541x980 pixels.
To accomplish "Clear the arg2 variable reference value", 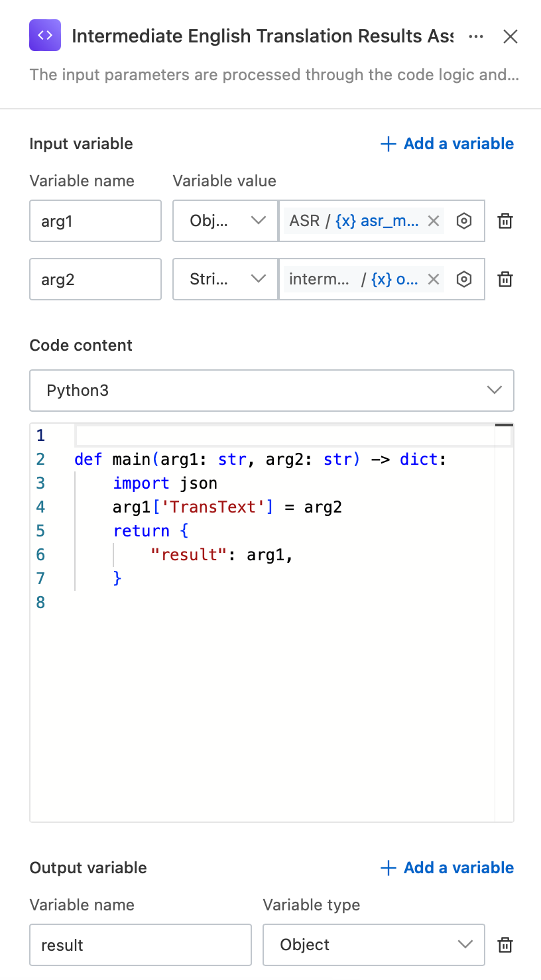I will tap(434, 279).
